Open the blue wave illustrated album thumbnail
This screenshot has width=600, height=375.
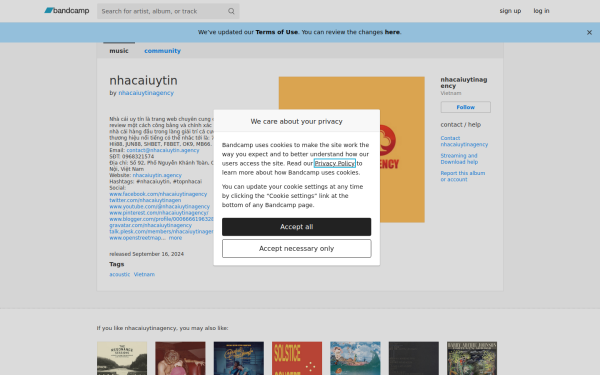[x=355, y=358]
